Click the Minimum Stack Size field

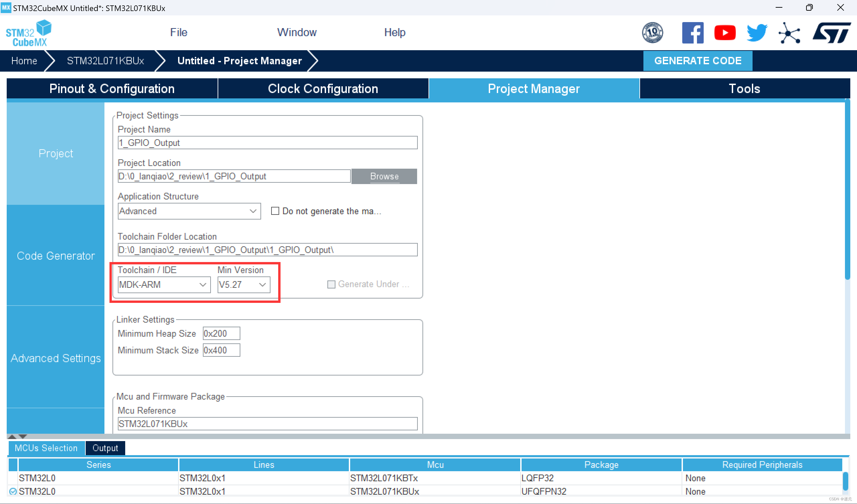click(x=221, y=350)
